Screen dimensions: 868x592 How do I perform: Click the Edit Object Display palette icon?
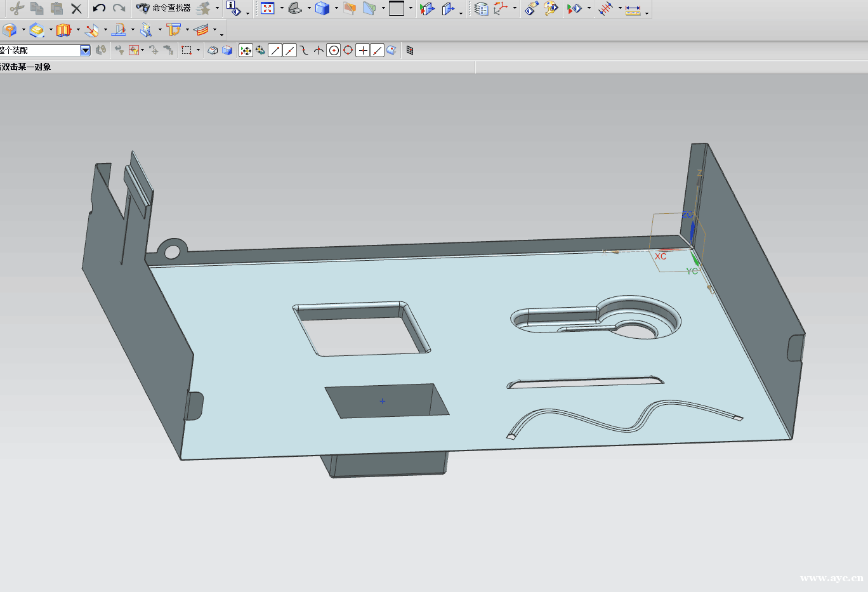click(551, 8)
